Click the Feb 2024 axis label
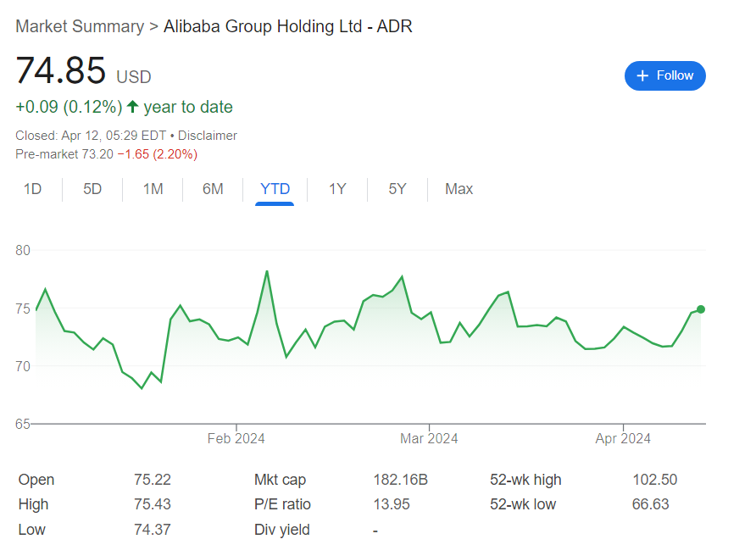This screenshot has height=556, width=756. click(236, 438)
